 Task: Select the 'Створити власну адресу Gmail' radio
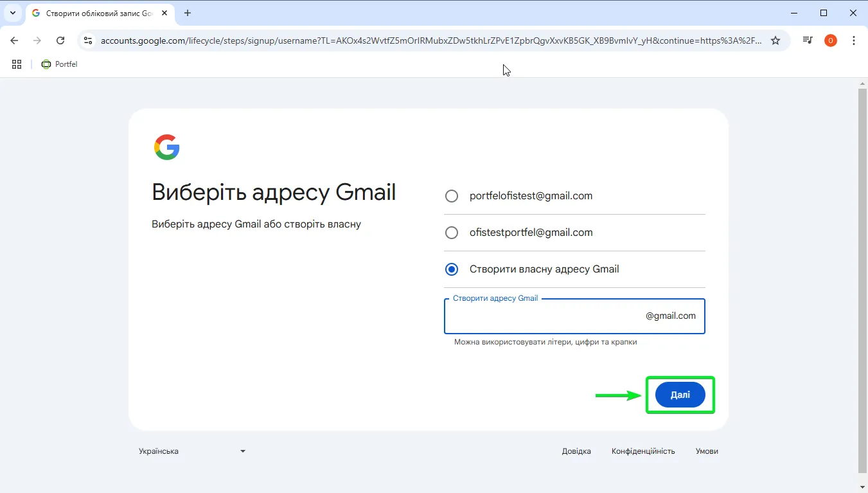452,269
